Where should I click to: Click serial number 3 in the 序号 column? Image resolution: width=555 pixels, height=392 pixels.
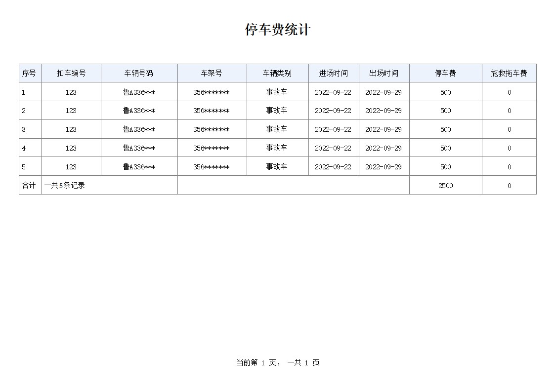pyautogui.click(x=24, y=130)
